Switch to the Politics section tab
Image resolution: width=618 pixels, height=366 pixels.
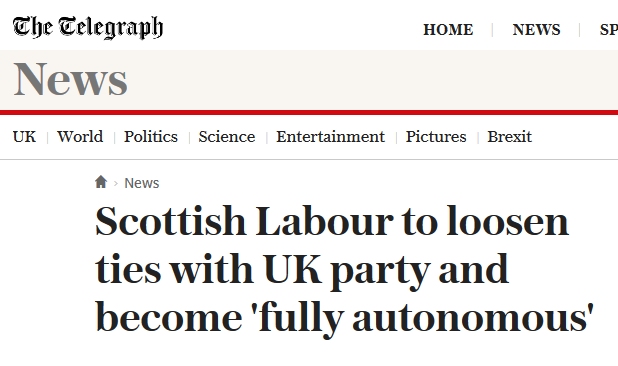point(151,137)
